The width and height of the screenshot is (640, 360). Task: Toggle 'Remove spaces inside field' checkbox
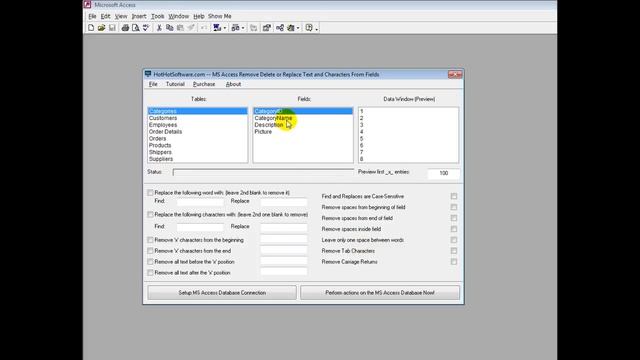(x=454, y=229)
